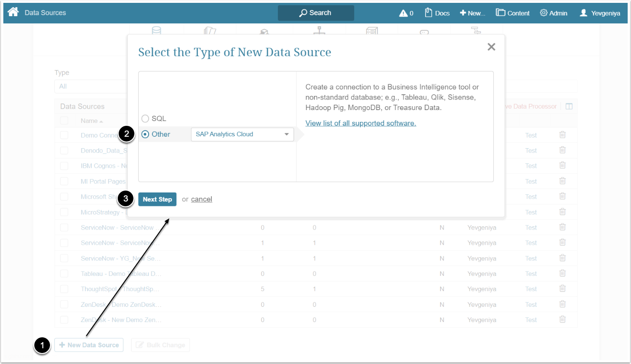Viewport: 631px width, 364px height.
Task: Delete the ZenDesk New Demo data source
Action: 562,319
